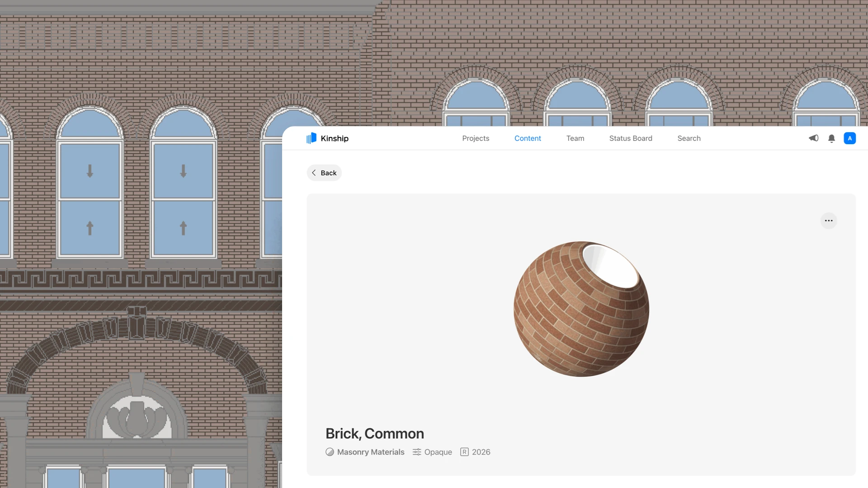Click the Masonry Materials label

370,452
